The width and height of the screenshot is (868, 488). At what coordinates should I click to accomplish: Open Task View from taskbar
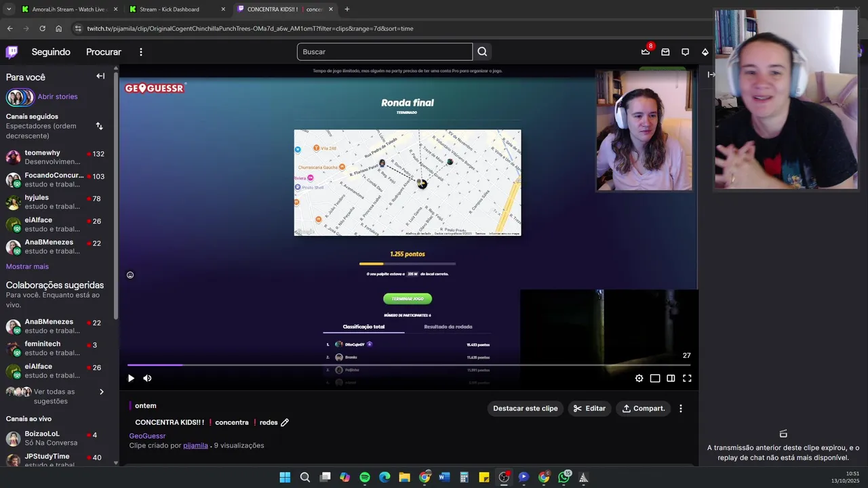click(x=325, y=477)
